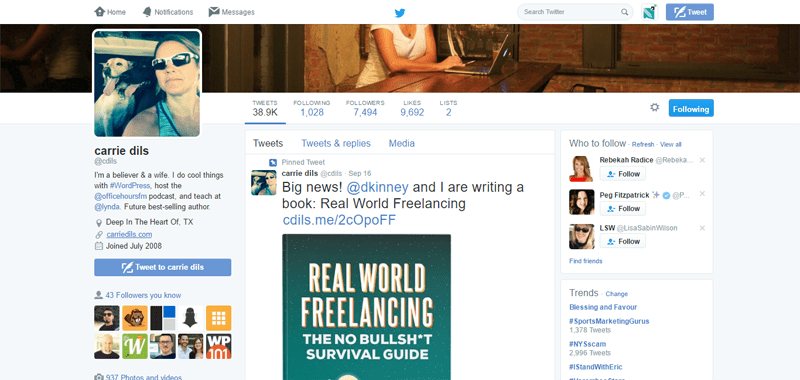The width and height of the screenshot is (800, 380).
Task: Click Tweet to carrie dils button
Action: [163, 267]
